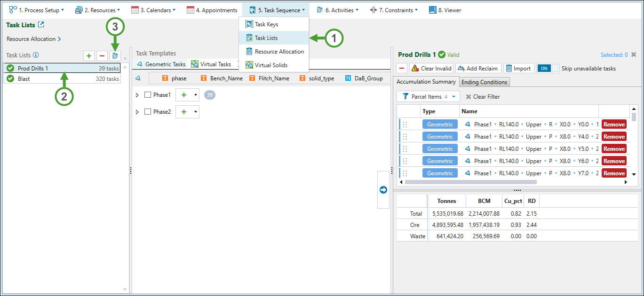Click the red minus in Task Lists panel

pyautogui.click(x=102, y=56)
